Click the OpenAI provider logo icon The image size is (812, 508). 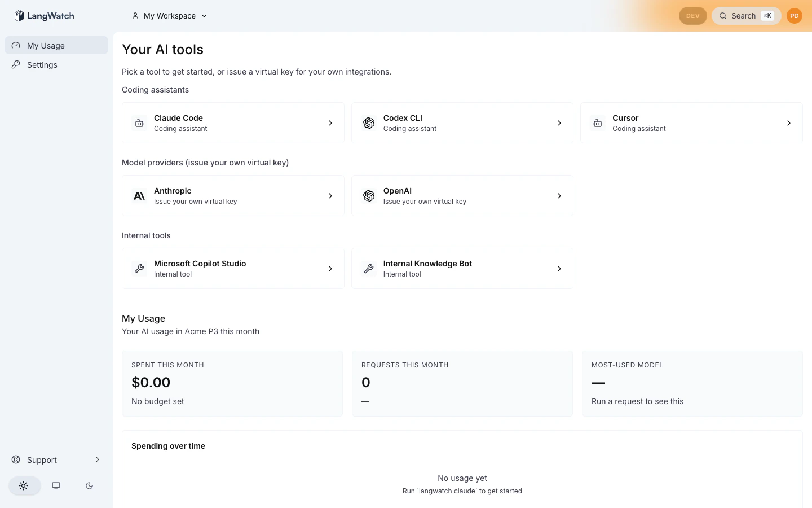(x=369, y=196)
